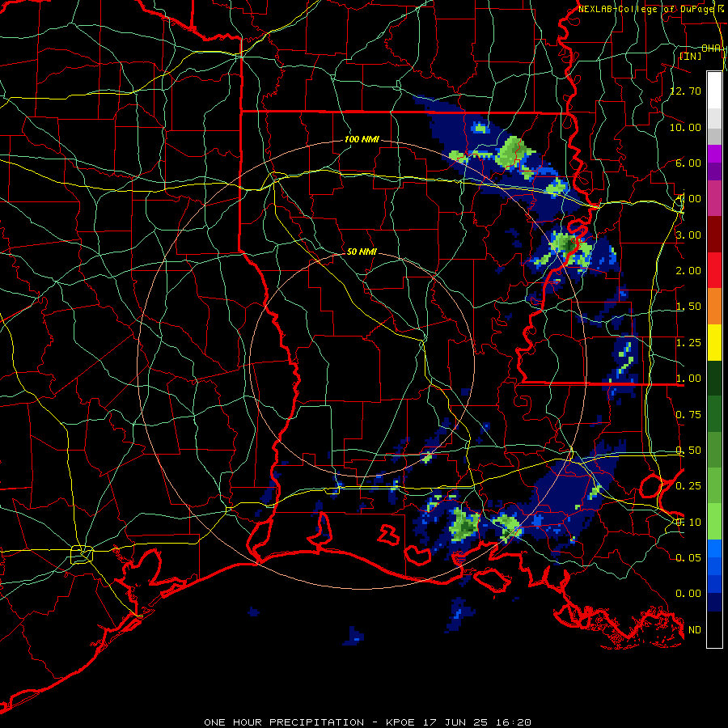728x728 pixels.
Task: Pick the black ND swatch in the legend
Action: 714,629
